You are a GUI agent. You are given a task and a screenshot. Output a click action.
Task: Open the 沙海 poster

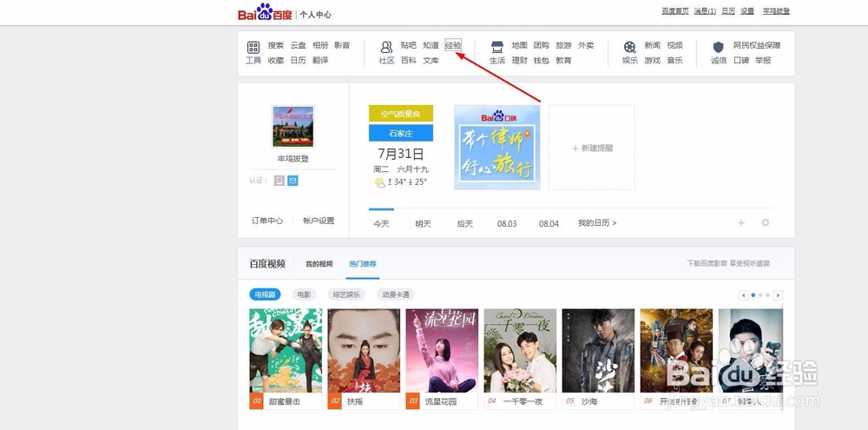(x=598, y=351)
